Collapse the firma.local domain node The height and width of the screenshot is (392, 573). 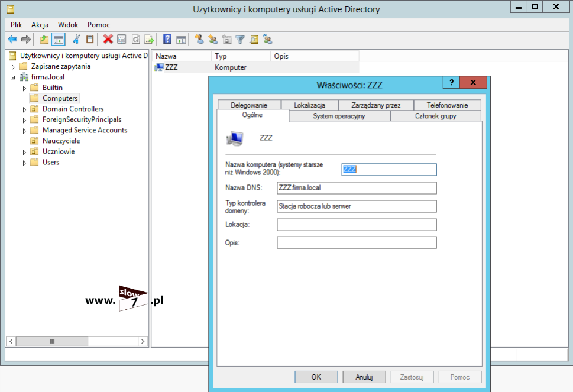point(13,77)
